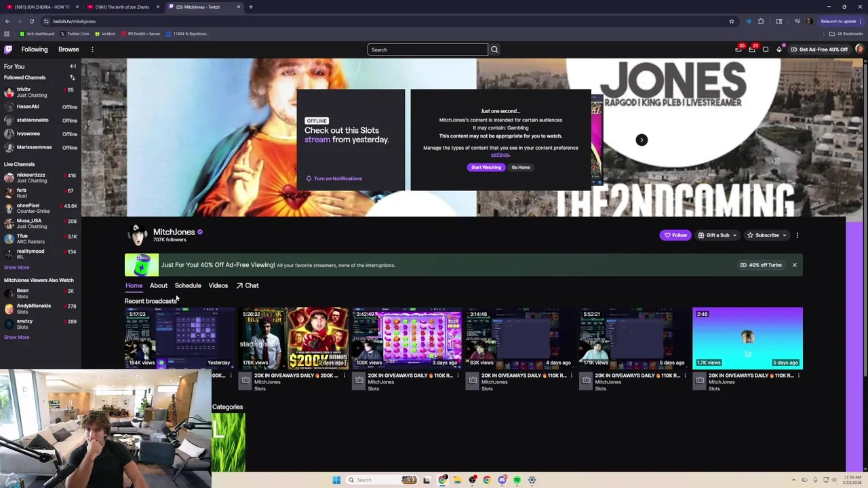Open the Twitch user avatar menu
The height and width of the screenshot is (488, 868).
coord(859,49)
